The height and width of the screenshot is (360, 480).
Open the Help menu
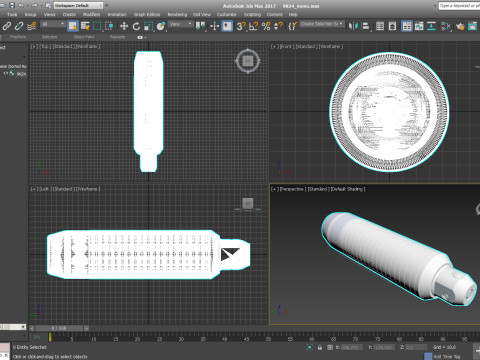point(293,15)
